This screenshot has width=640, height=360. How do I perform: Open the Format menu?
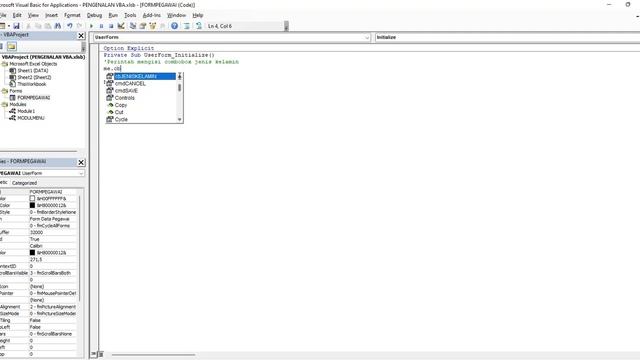click(72, 15)
